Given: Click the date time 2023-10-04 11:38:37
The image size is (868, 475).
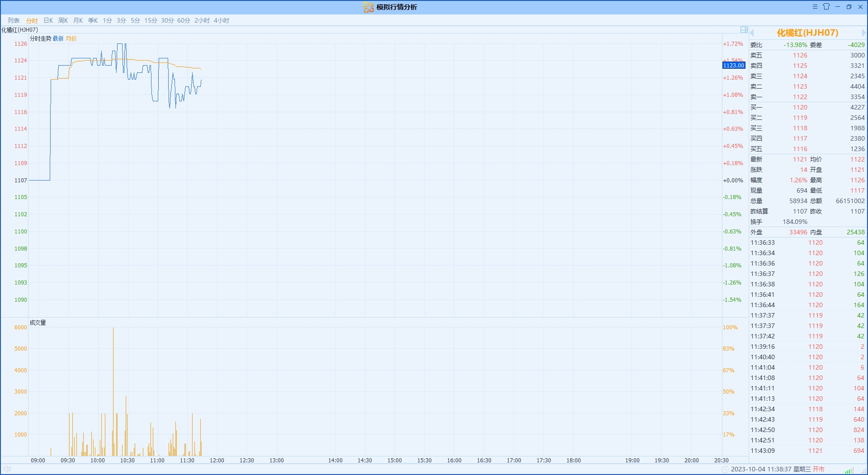Looking at the screenshot, I should pos(761,469).
